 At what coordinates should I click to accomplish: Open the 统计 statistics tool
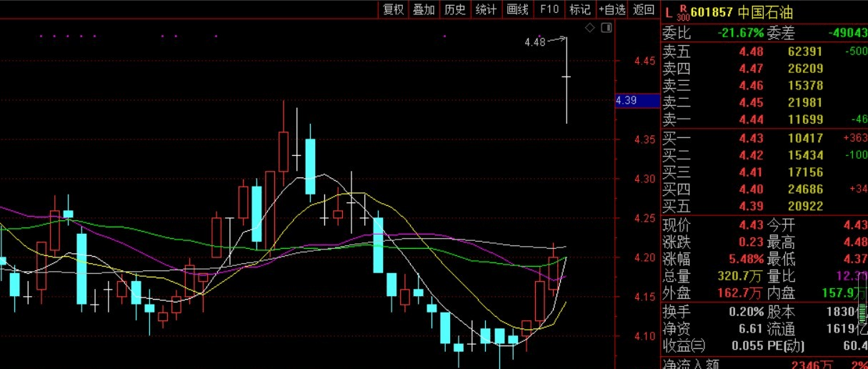(486, 9)
